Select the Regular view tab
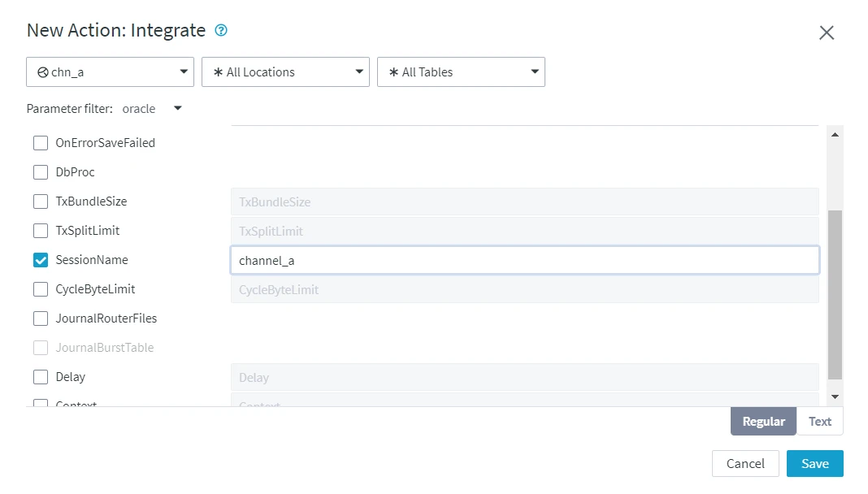The width and height of the screenshot is (868, 494). click(x=763, y=421)
